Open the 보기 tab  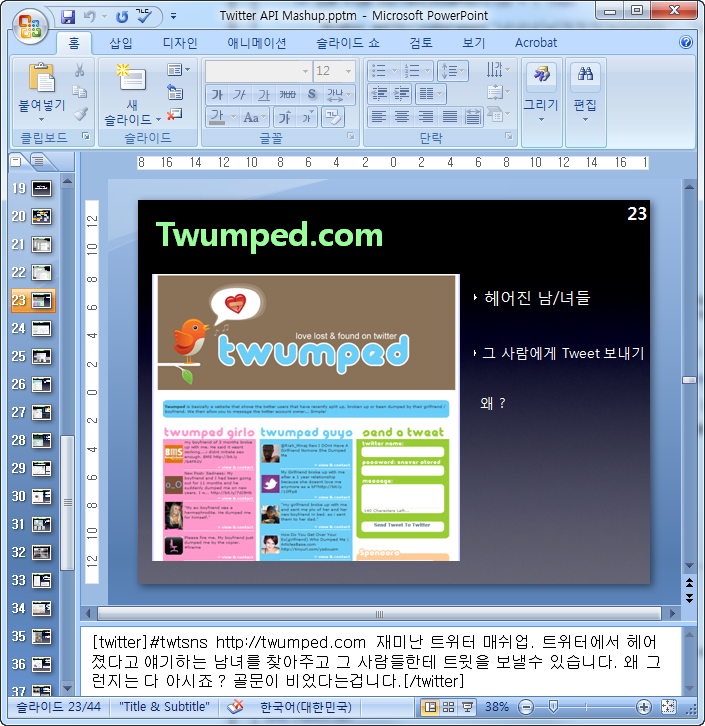click(474, 43)
